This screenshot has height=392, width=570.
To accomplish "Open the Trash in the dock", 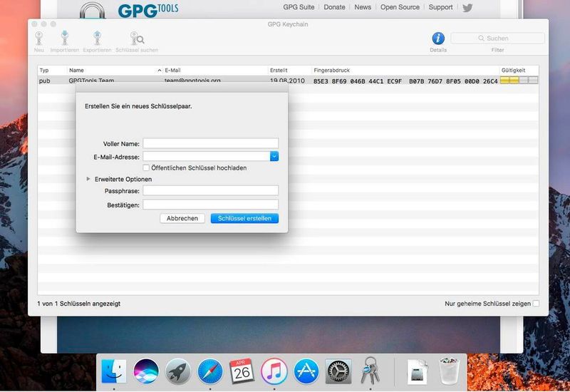I will point(450,371).
